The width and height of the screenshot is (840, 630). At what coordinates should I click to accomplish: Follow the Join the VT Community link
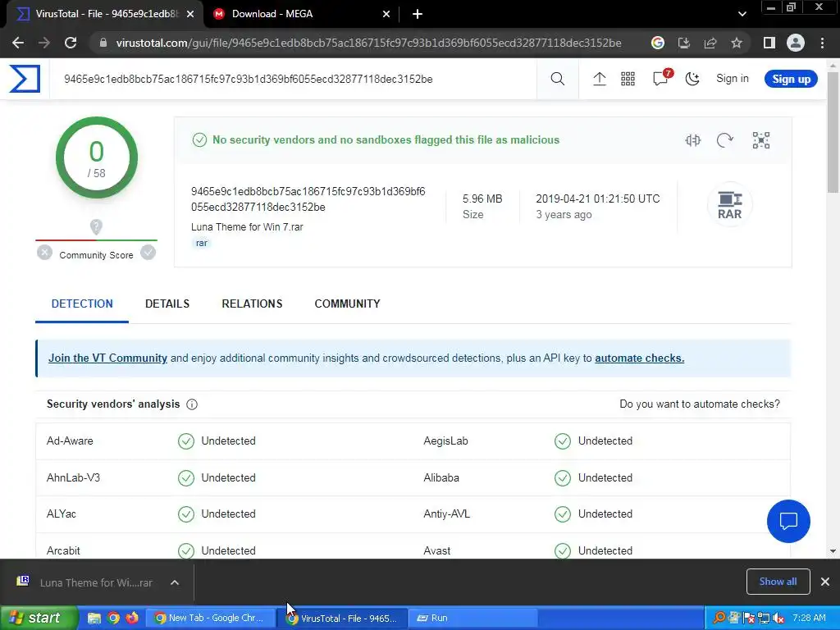(x=107, y=358)
